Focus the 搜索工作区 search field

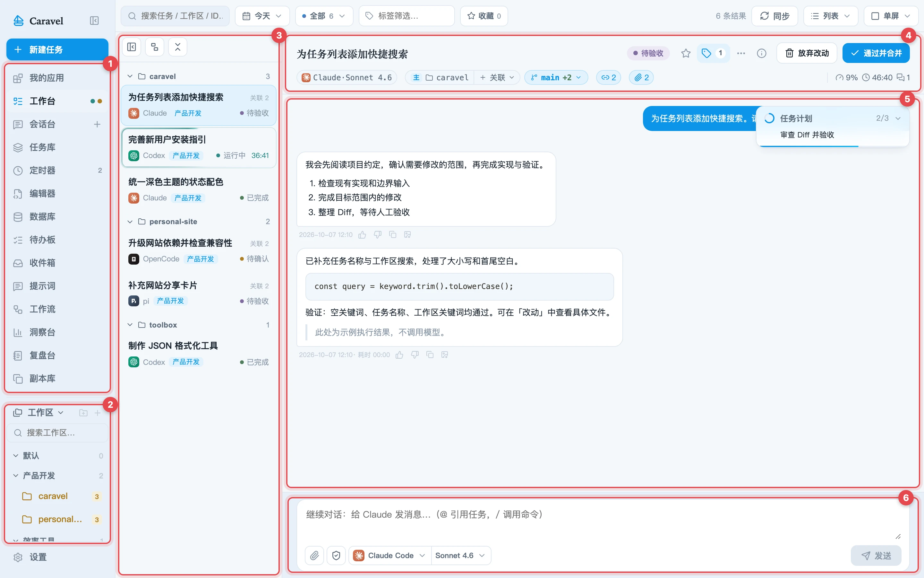tap(57, 433)
